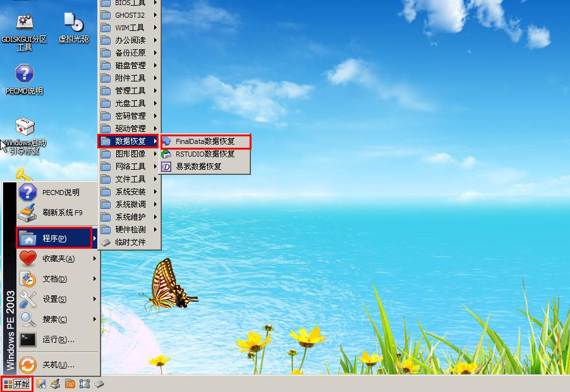
Task: Launch RSTUDIO数据恢复 from submenu
Action: pos(205,154)
